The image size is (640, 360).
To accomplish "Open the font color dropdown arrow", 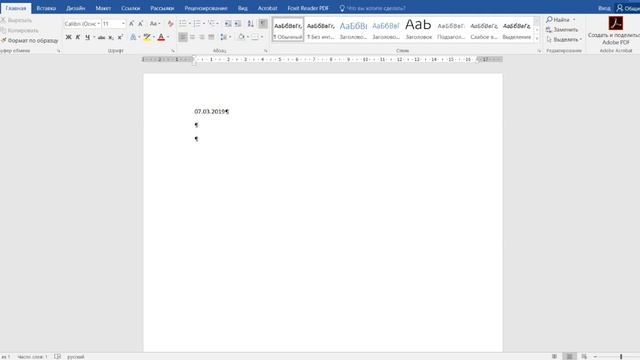I will (x=168, y=37).
